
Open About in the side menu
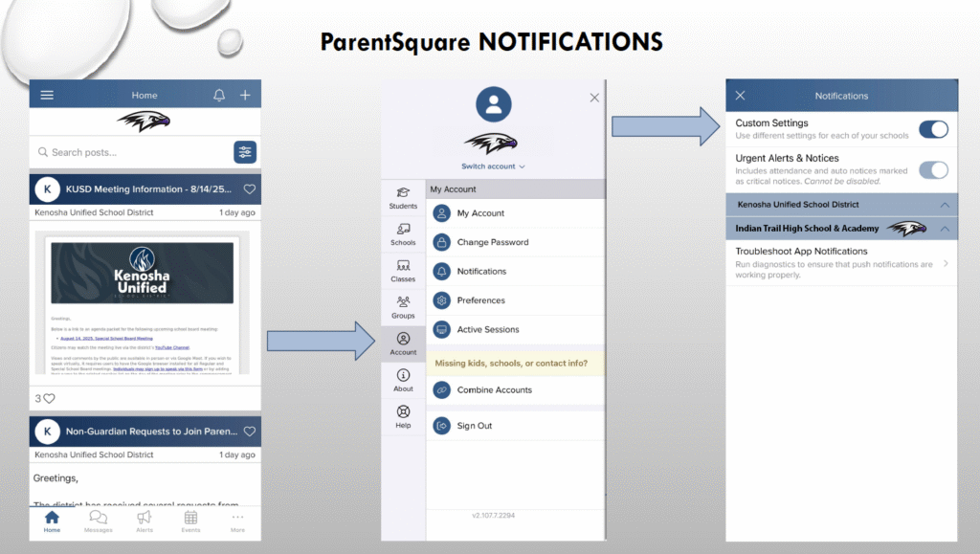point(403,381)
